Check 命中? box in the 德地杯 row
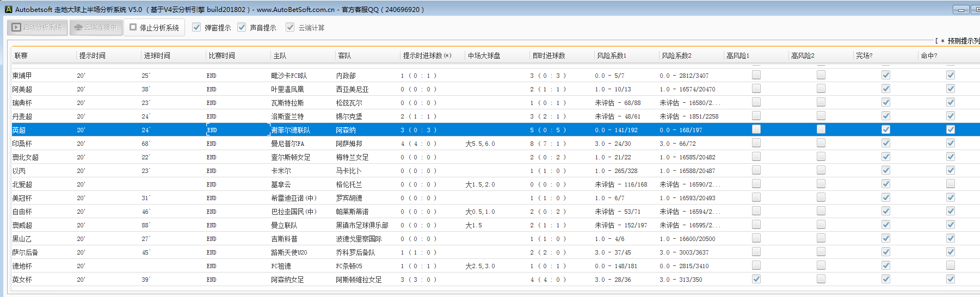The height and width of the screenshot is (297, 980). 951,265
